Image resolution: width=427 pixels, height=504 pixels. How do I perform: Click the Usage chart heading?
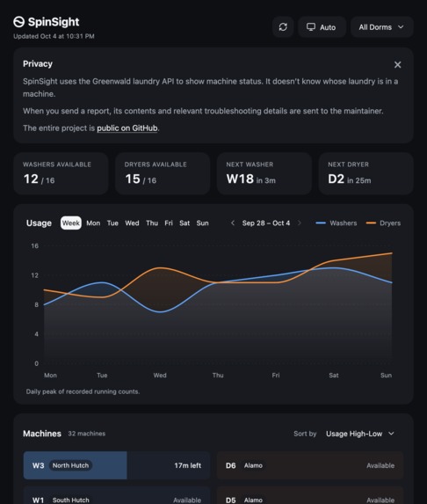39,223
